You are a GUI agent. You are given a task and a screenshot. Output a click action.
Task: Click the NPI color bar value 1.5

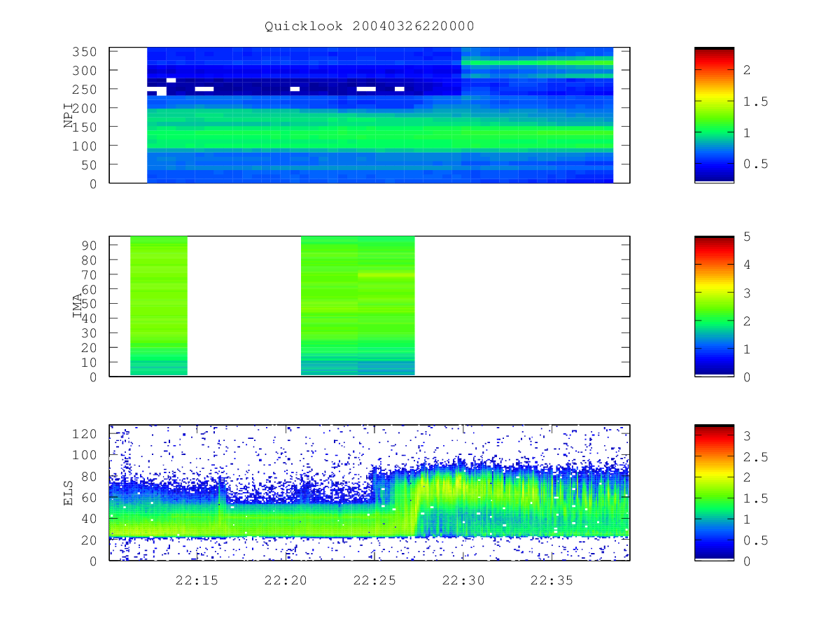click(x=755, y=101)
